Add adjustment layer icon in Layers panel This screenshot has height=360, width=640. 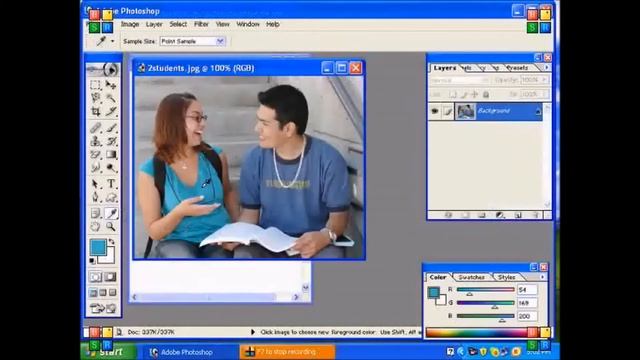[x=500, y=215]
